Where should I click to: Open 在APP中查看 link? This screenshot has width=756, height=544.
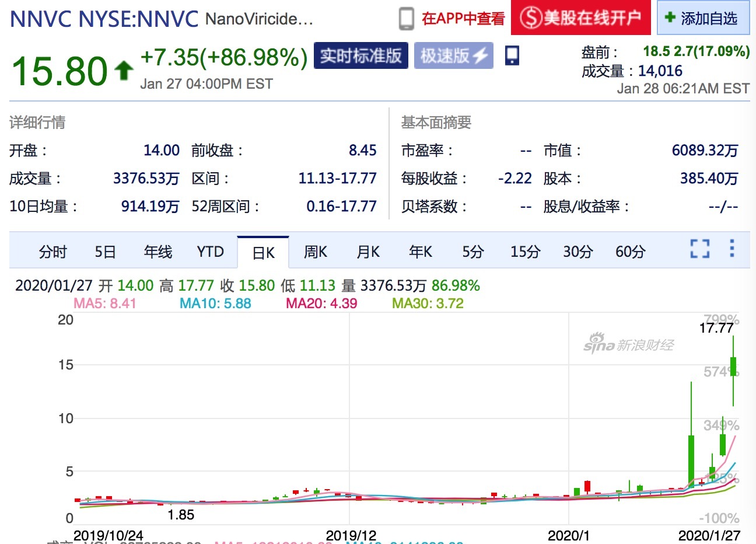point(463,19)
